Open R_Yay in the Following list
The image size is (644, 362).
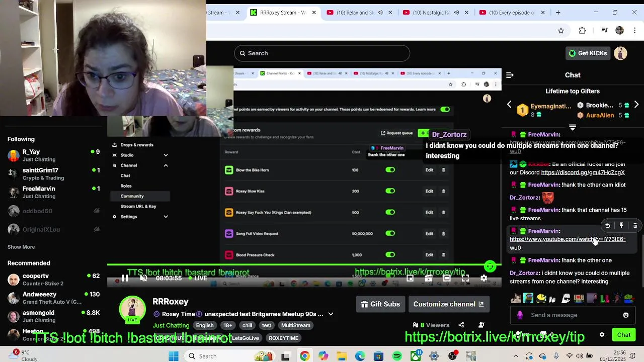point(53,155)
